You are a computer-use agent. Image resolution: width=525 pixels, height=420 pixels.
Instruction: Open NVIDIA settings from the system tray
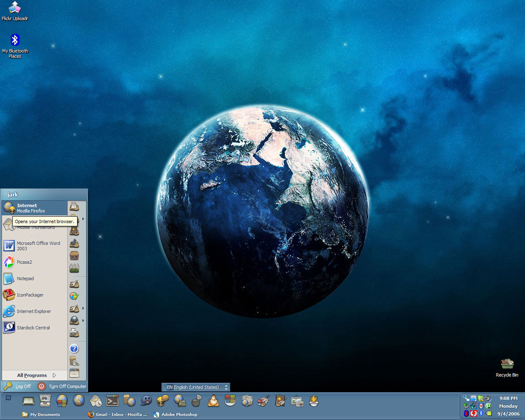click(x=488, y=413)
